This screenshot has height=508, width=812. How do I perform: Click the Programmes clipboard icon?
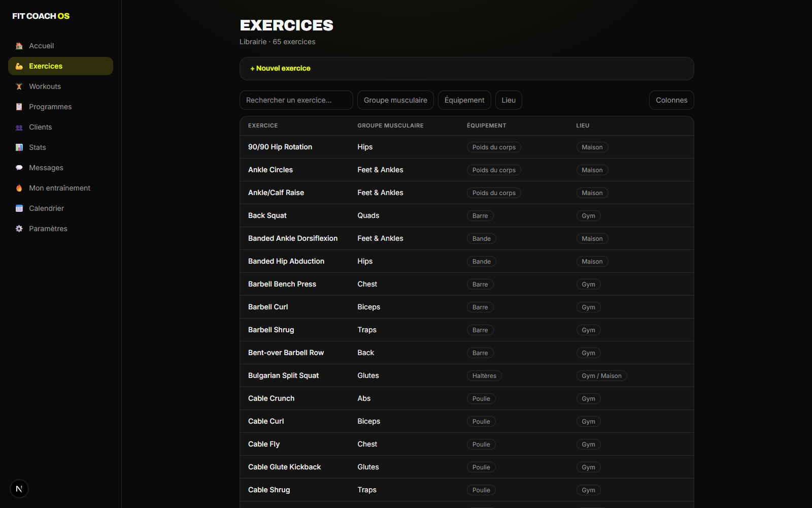coord(19,107)
